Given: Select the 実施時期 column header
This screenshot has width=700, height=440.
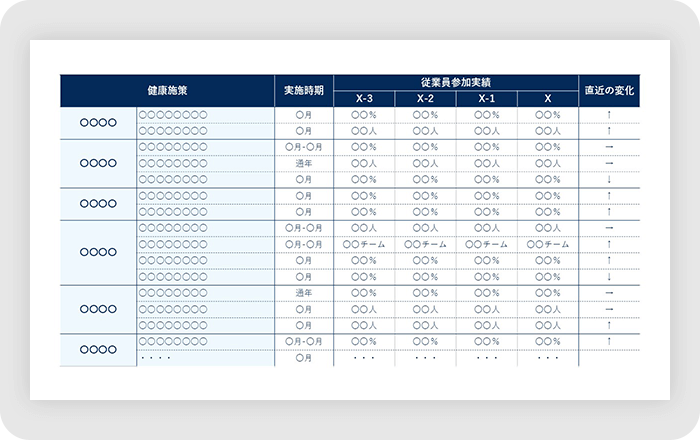Looking at the screenshot, I should (304, 90).
